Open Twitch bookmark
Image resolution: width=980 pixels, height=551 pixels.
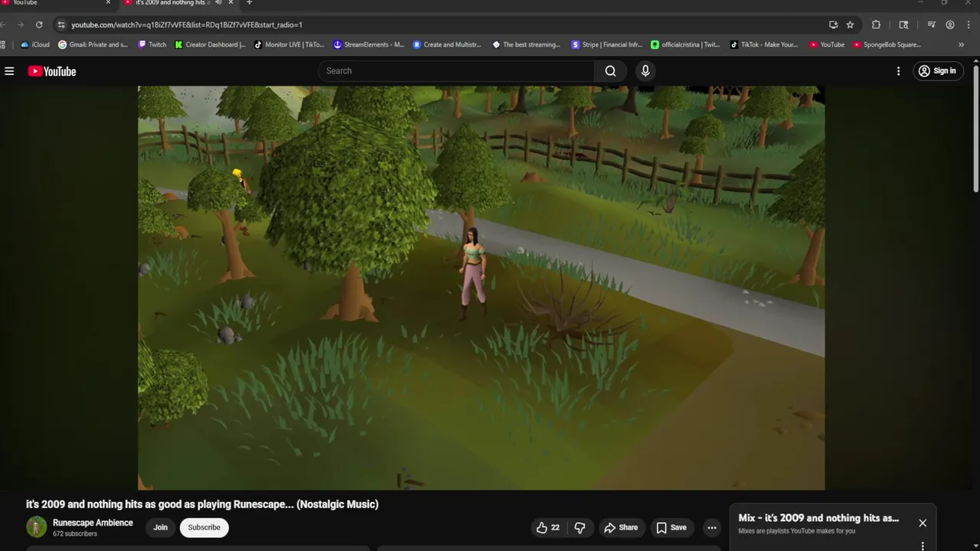[x=152, y=44]
